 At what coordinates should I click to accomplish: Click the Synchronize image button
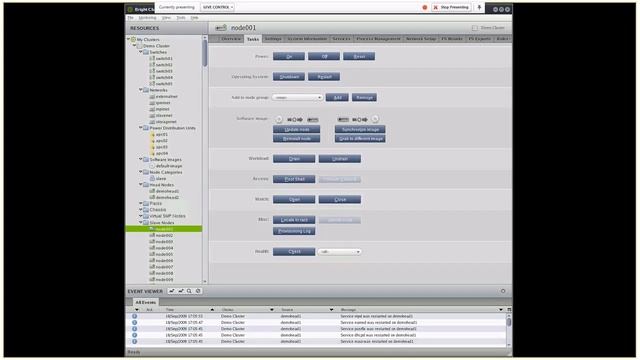(x=360, y=129)
